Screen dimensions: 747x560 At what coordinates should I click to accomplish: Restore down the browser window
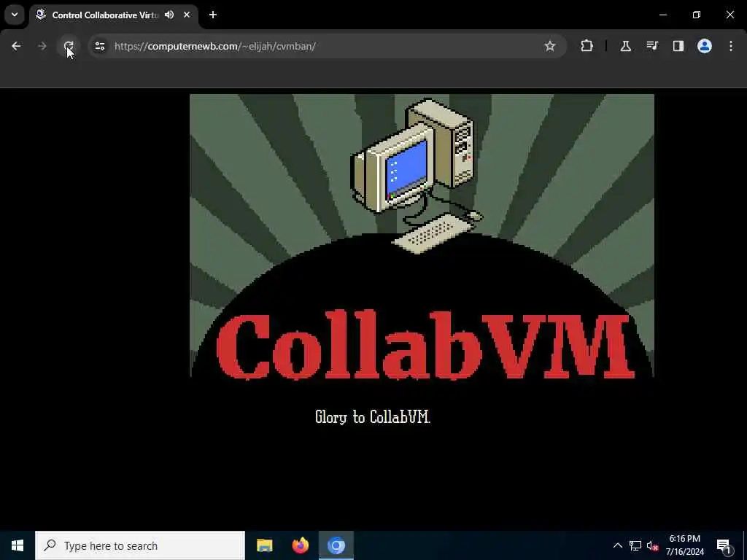click(697, 15)
